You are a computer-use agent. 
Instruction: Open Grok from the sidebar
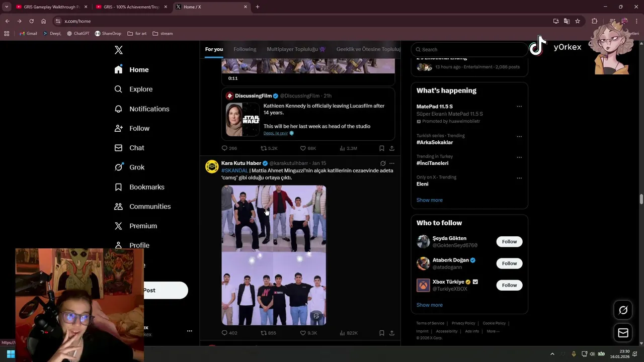pyautogui.click(x=129, y=167)
